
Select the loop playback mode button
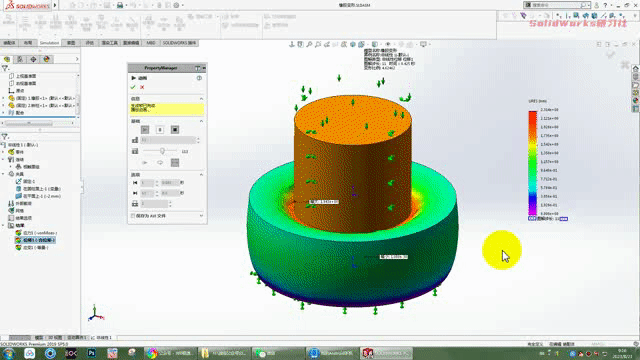[x=160, y=162]
